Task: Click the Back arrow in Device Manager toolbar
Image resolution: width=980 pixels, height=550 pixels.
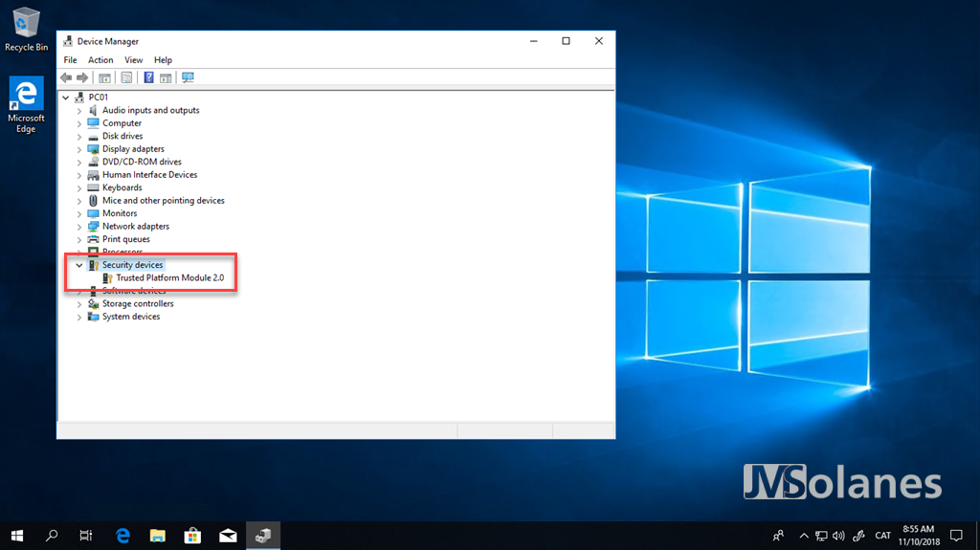Action: tap(66, 77)
